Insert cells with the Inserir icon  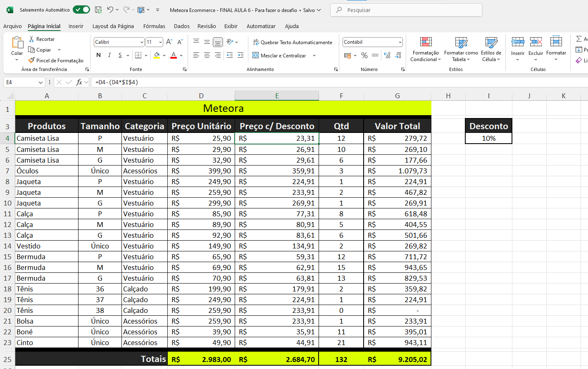[517, 42]
